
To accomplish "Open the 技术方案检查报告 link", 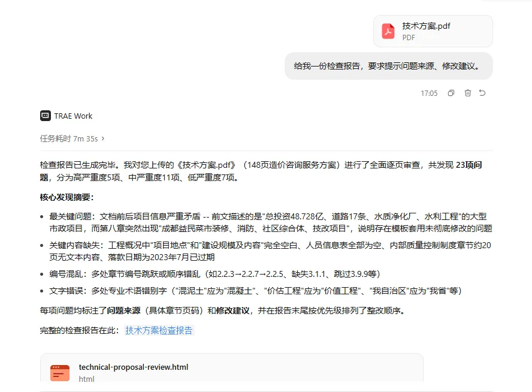I will point(159,330).
